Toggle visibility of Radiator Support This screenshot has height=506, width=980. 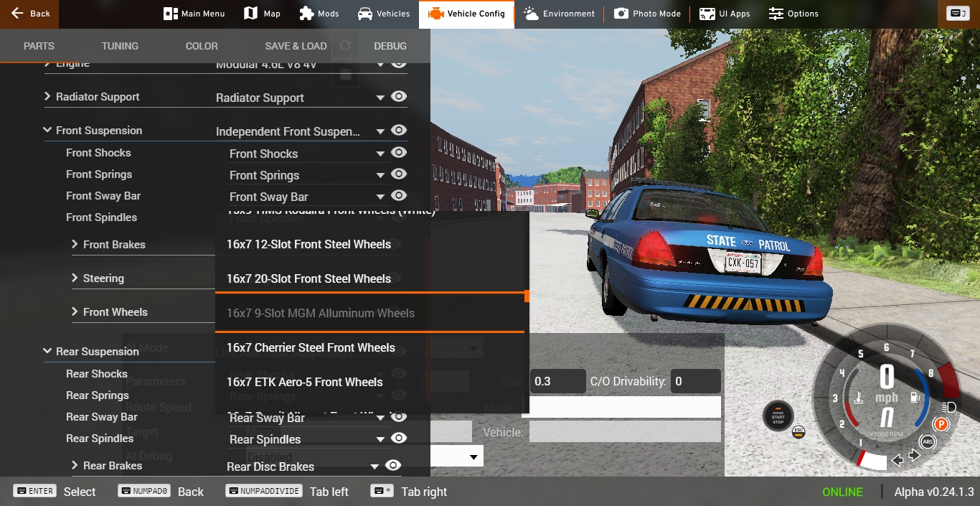pyautogui.click(x=399, y=97)
